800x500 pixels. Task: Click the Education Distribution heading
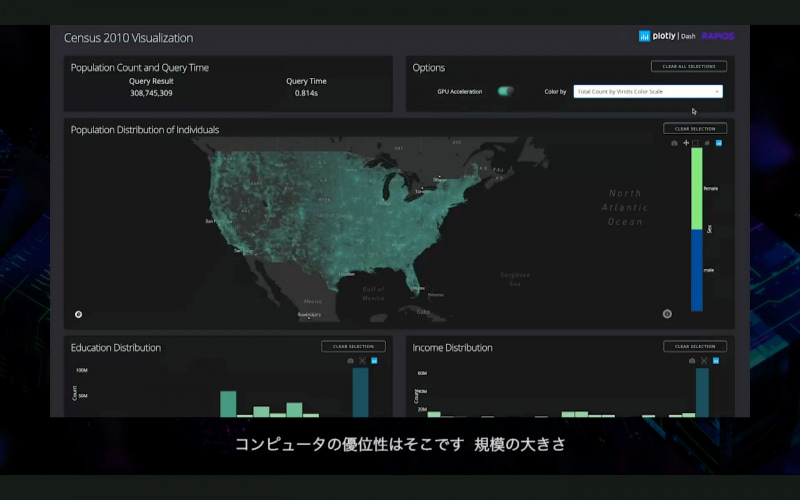click(x=116, y=347)
